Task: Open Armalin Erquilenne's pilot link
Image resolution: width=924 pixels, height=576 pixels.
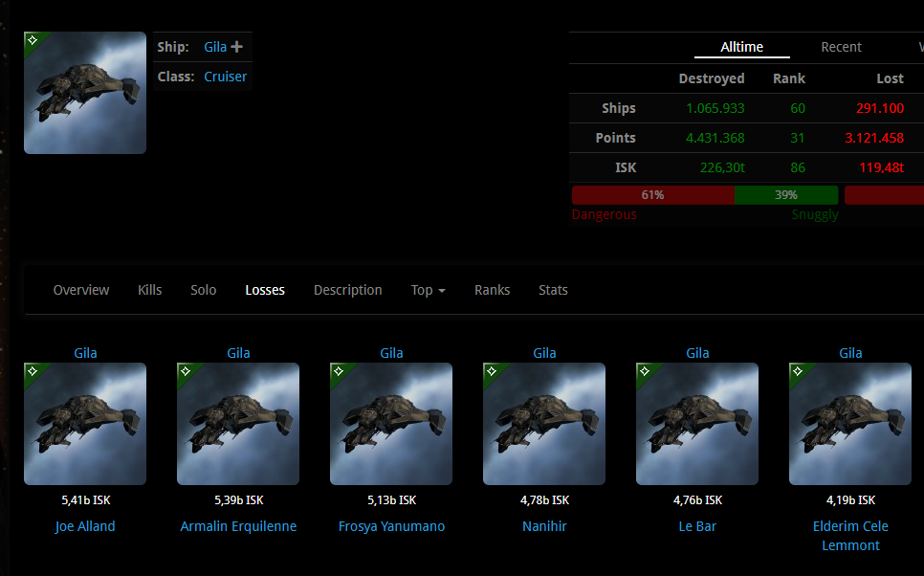Action: 238,526
